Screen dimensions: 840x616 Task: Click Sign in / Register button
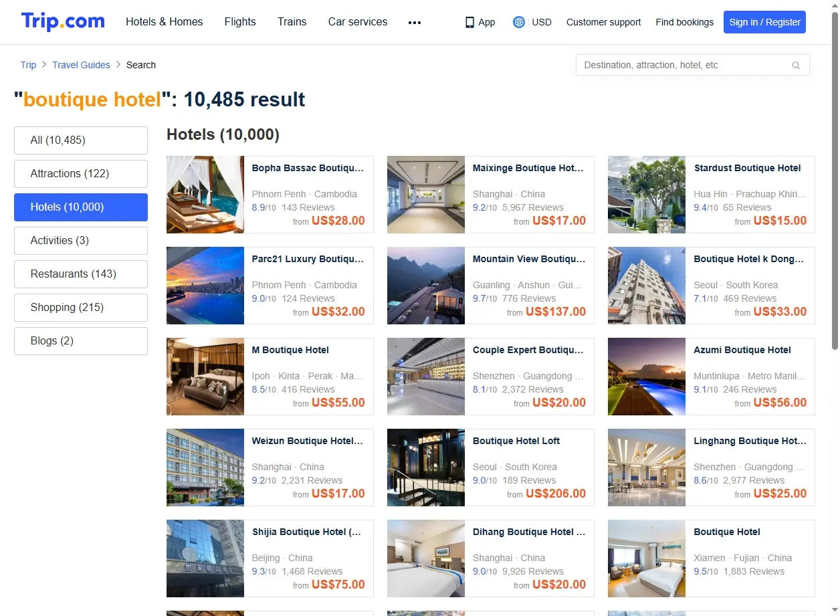(x=764, y=22)
